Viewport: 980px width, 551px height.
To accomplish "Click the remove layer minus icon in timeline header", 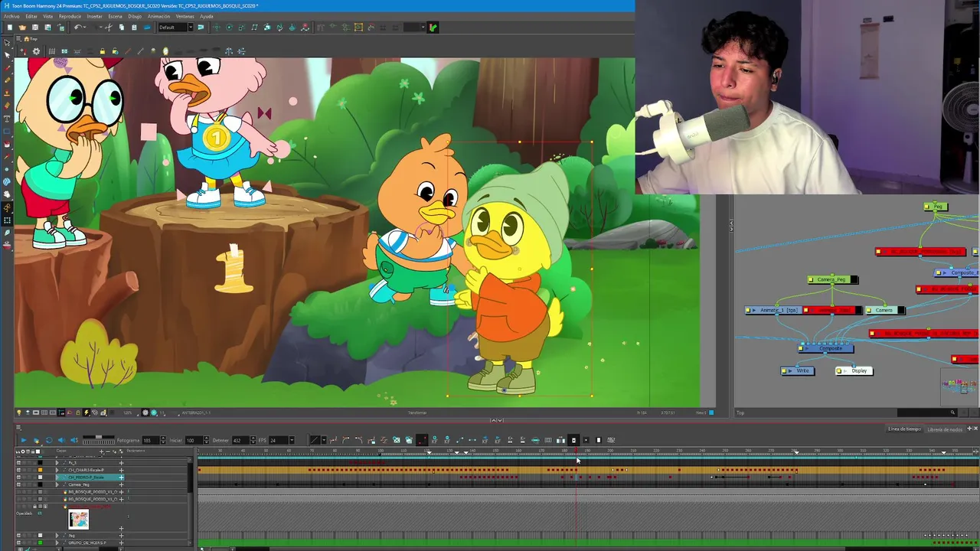I will coord(108,452).
